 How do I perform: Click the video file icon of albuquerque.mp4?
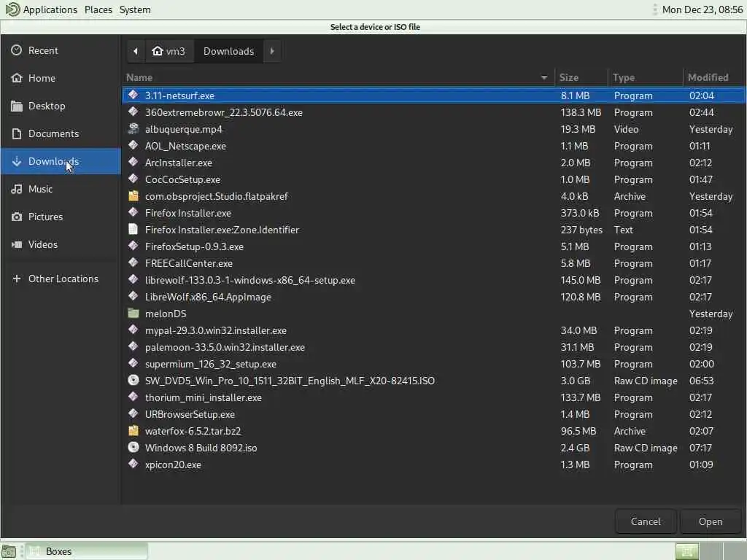pos(133,128)
